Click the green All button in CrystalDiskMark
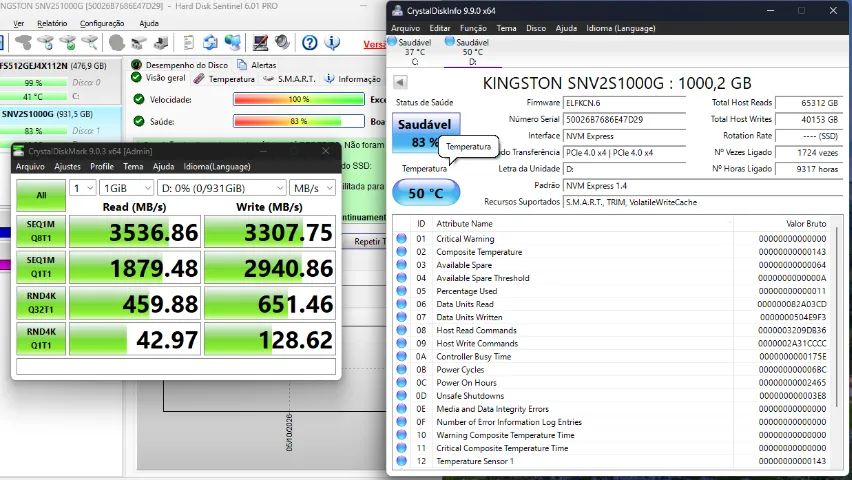This screenshot has width=852, height=480. pyautogui.click(x=41, y=195)
